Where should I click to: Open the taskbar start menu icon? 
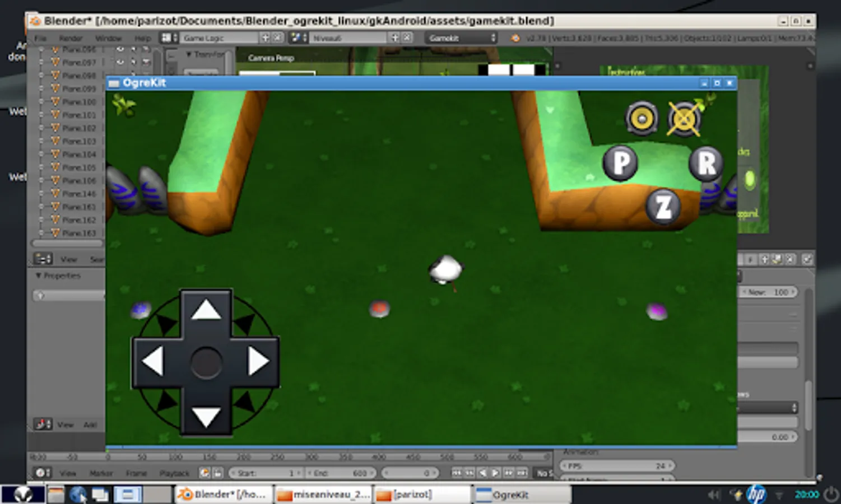23,494
